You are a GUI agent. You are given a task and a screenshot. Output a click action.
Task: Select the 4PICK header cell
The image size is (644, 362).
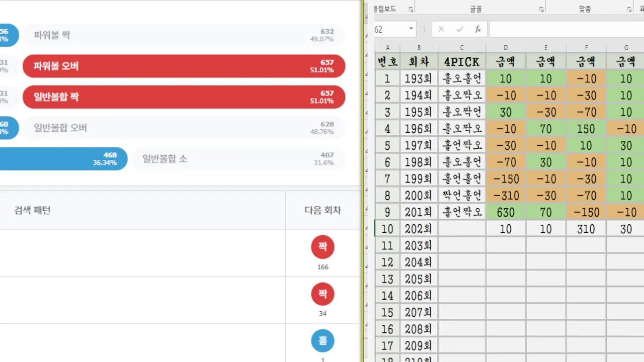coord(462,61)
